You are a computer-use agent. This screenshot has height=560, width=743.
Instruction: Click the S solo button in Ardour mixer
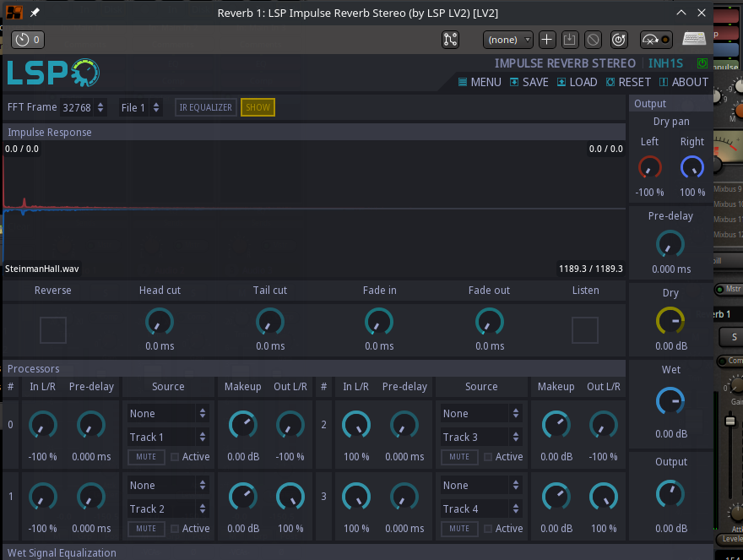734,337
